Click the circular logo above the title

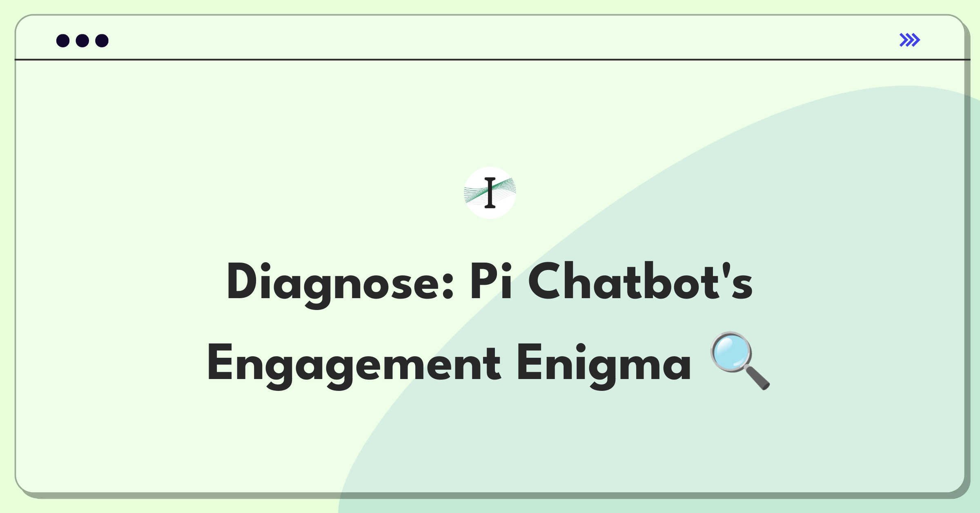tap(490, 193)
